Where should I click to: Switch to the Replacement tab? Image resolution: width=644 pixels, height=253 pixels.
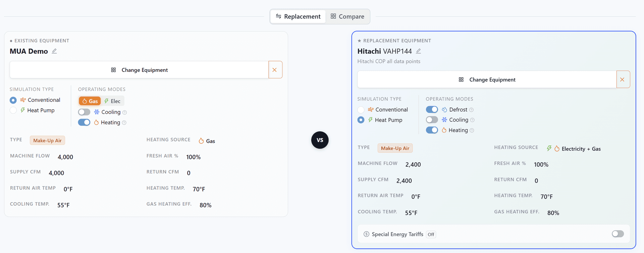298,16
